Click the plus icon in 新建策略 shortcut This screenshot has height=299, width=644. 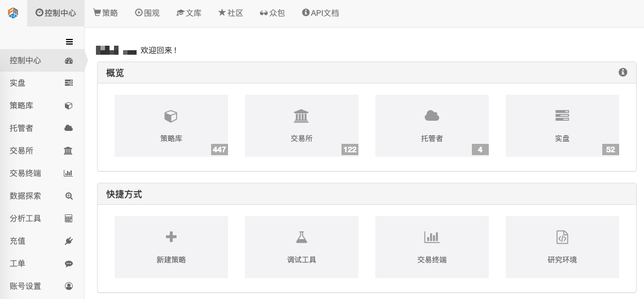click(171, 236)
